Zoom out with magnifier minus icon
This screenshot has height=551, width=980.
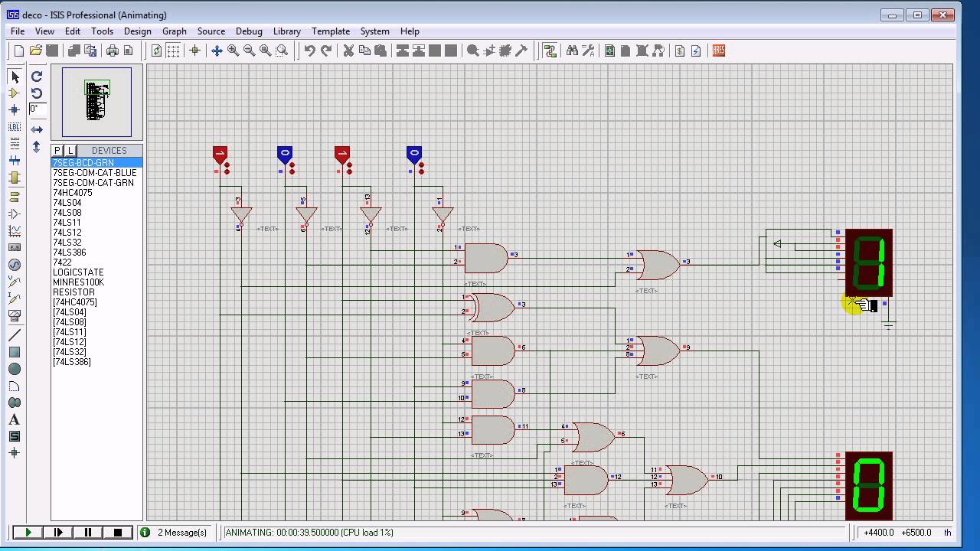tap(249, 51)
